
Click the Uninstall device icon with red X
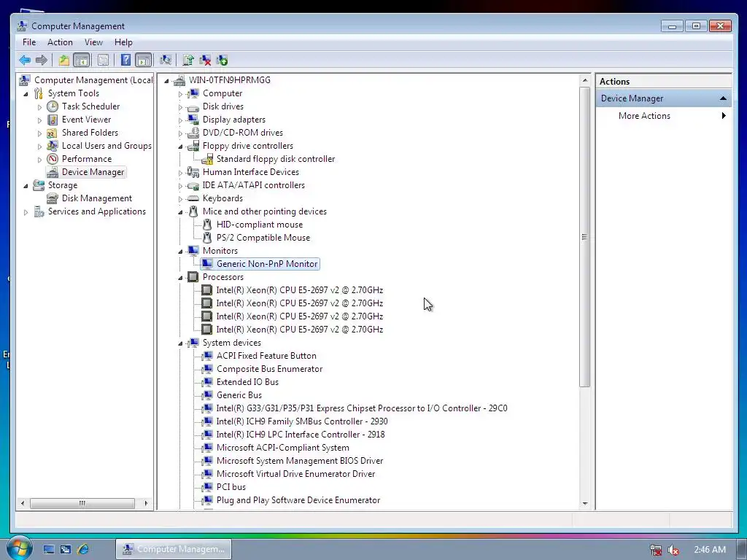(x=205, y=60)
